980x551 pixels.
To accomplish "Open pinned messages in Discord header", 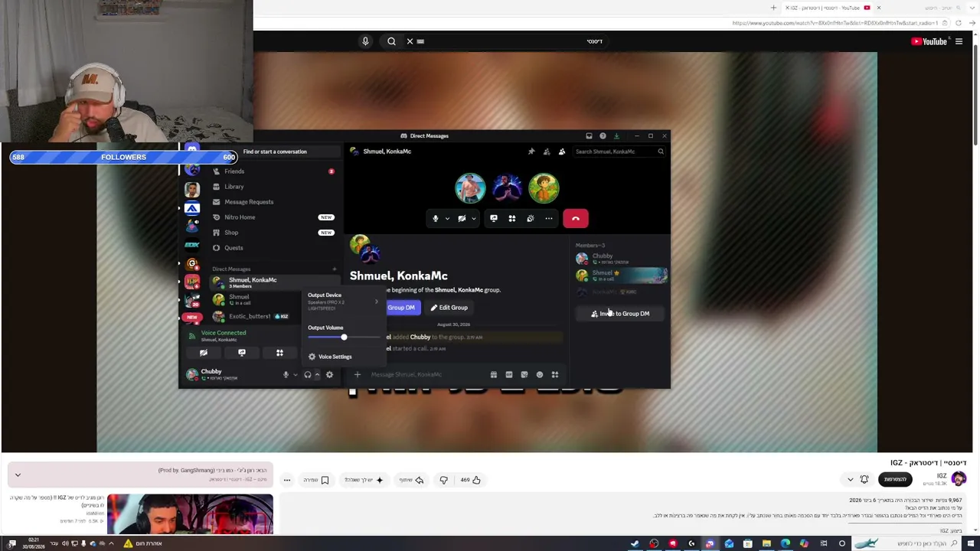I will [x=531, y=152].
